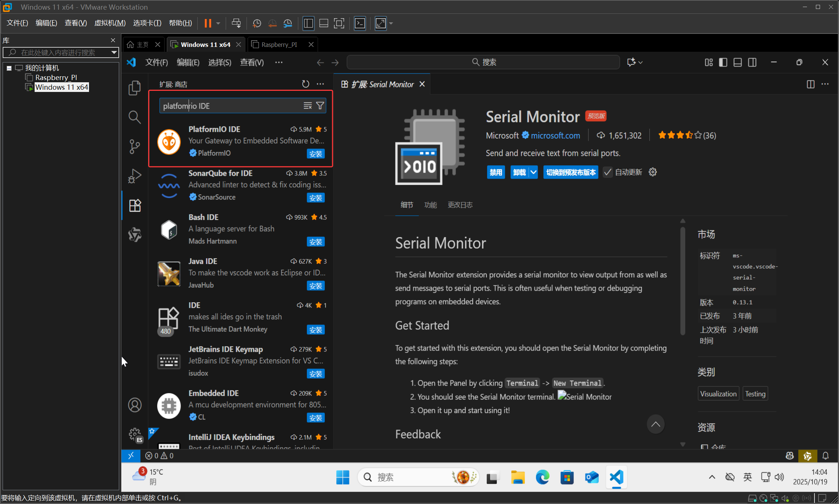Enter VMware full screen mode
Image resolution: width=839 pixels, height=504 pixels.
click(x=380, y=23)
